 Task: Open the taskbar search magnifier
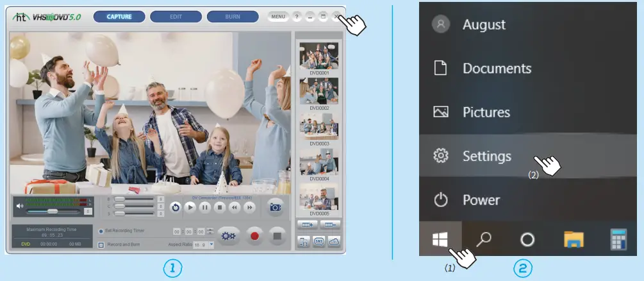(x=484, y=239)
